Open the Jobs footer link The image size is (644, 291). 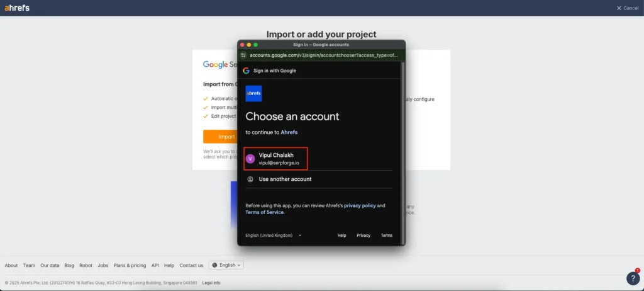(103, 265)
